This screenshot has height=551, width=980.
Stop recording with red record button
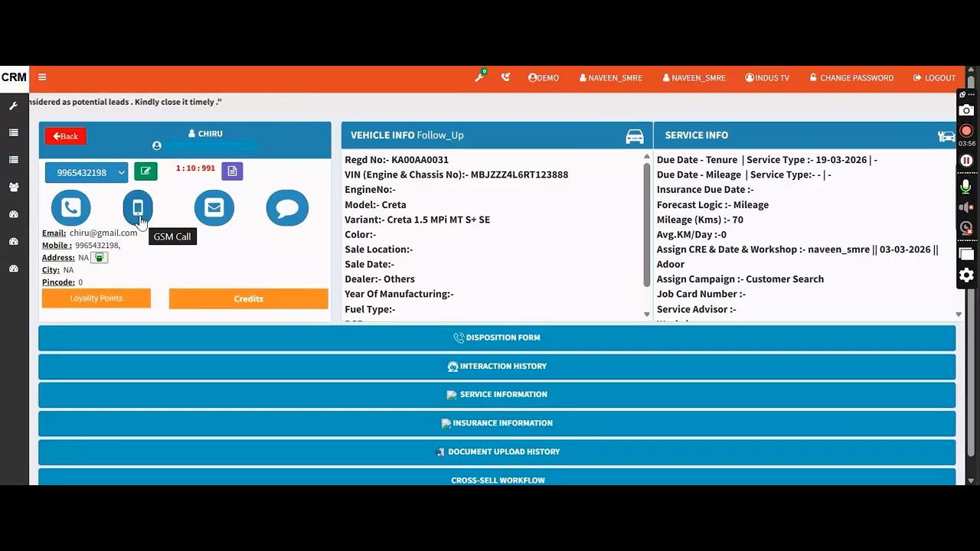[967, 131]
